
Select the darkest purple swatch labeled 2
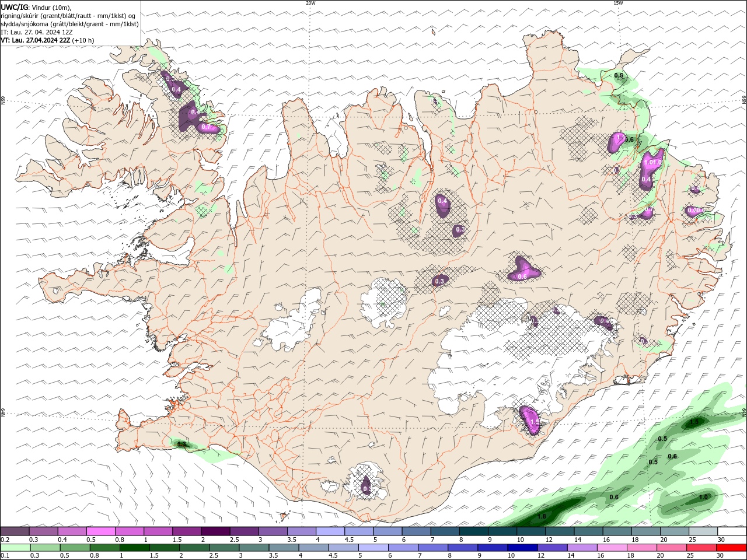pyautogui.click(x=215, y=531)
